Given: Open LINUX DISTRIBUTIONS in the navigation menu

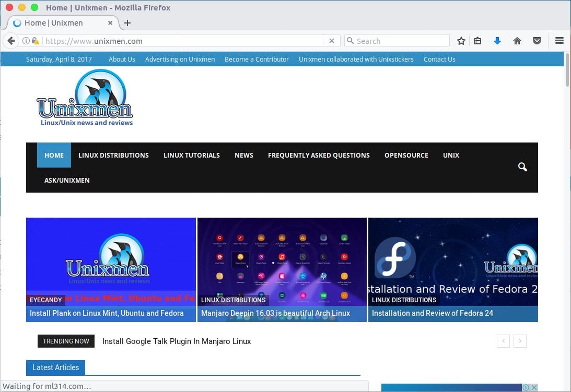Looking at the screenshot, I should [113, 155].
